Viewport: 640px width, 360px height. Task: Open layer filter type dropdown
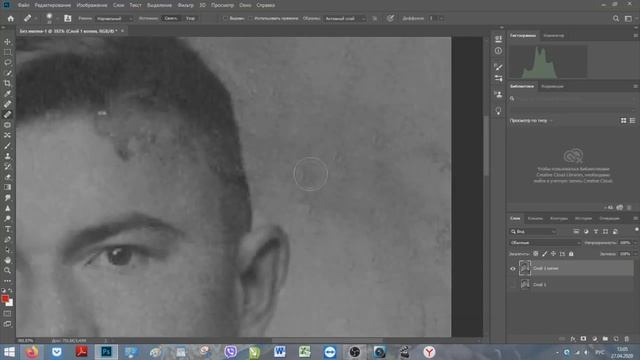click(533, 231)
